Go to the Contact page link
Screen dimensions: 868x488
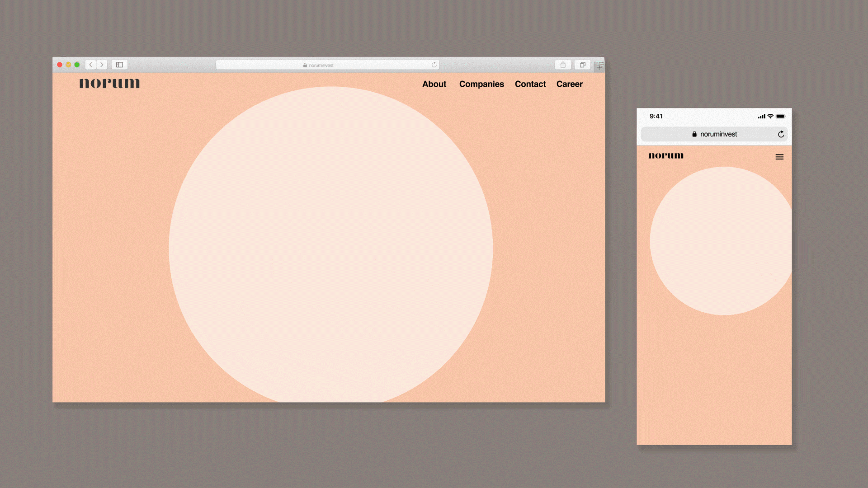tap(530, 84)
